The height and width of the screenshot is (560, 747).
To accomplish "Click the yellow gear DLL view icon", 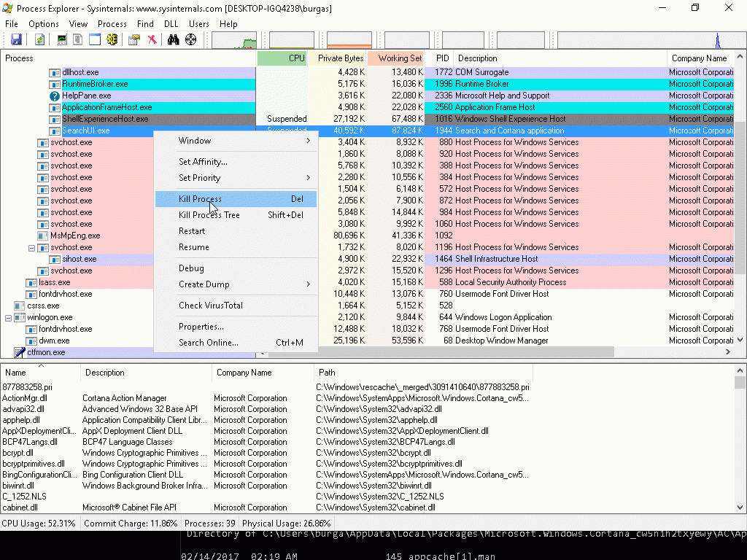I will [x=112, y=39].
